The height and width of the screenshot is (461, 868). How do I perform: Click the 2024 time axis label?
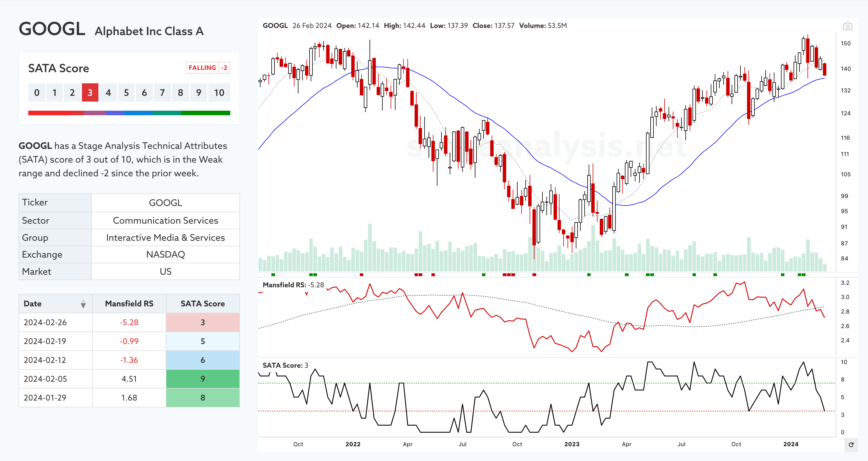click(791, 444)
